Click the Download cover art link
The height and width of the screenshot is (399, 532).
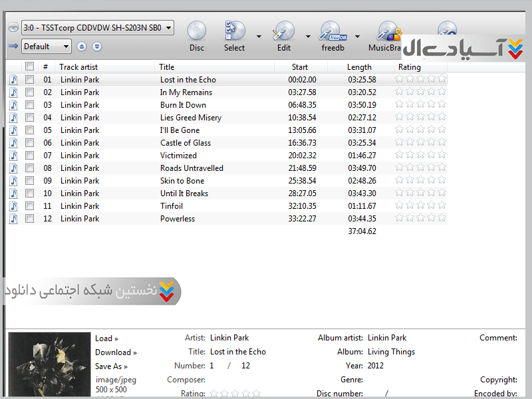116,352
